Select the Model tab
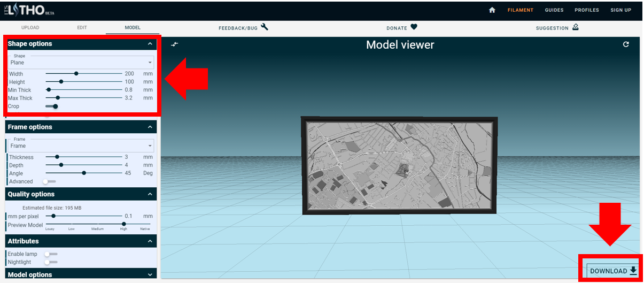Viewport: 644px width, 283px height. click(133, 27)
